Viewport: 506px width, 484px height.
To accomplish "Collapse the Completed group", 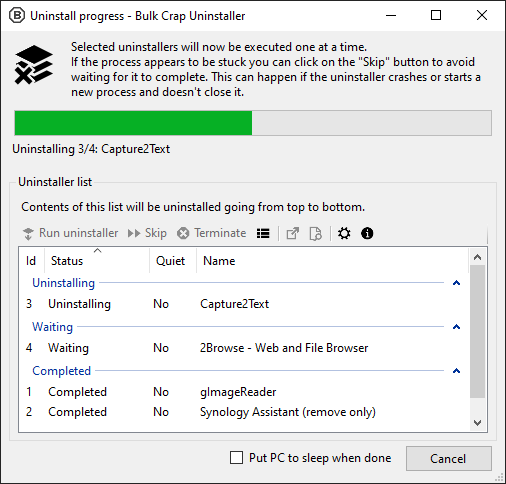I will point(456,371).
